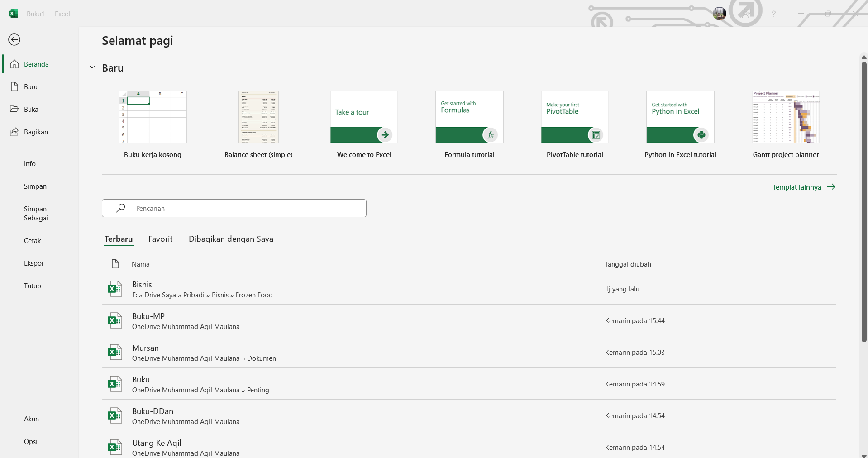Open the Welcome to Excel tour template
This screenshot has height=458, width=868.
(364, 125)
